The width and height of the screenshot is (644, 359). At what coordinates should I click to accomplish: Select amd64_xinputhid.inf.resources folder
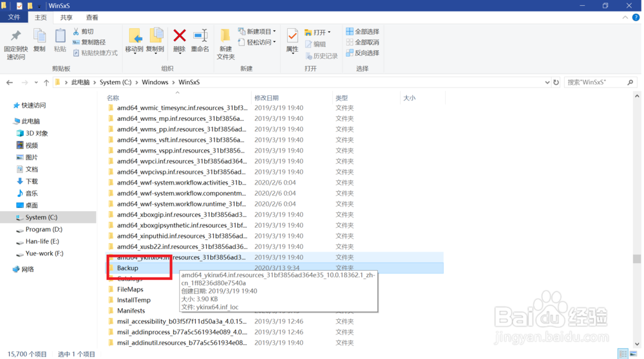pos(182,236)
